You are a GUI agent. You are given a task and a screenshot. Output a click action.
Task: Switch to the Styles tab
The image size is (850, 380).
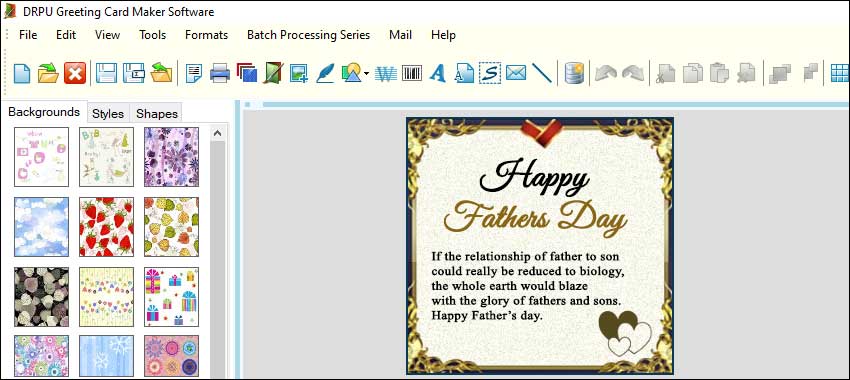pyautogui.click(x=108, y=113)
